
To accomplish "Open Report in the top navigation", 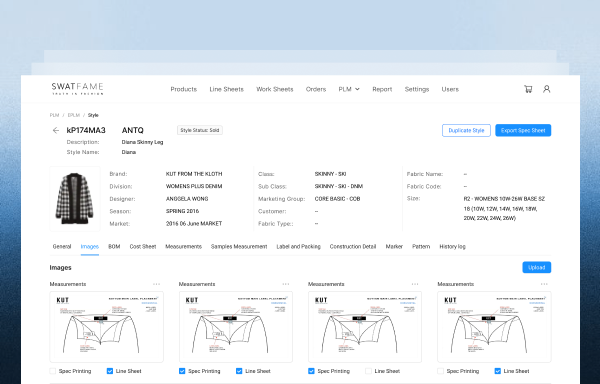I will click(x=382, y=89).
